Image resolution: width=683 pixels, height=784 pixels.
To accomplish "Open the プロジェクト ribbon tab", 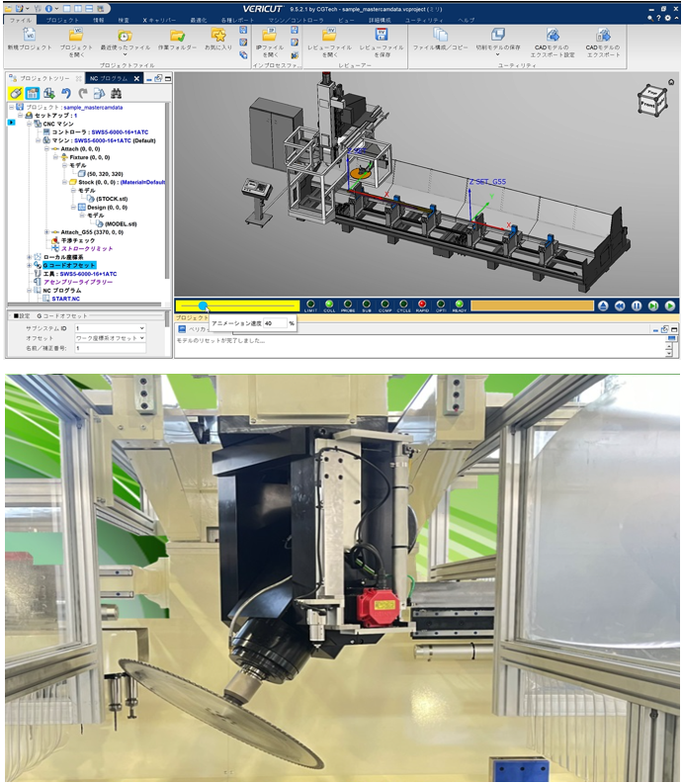I will (62, 20).
